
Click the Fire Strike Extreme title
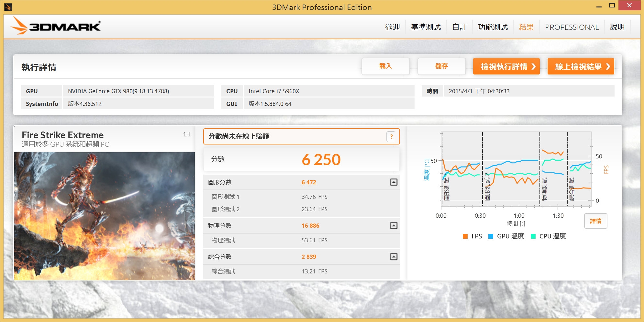[63, 135]
